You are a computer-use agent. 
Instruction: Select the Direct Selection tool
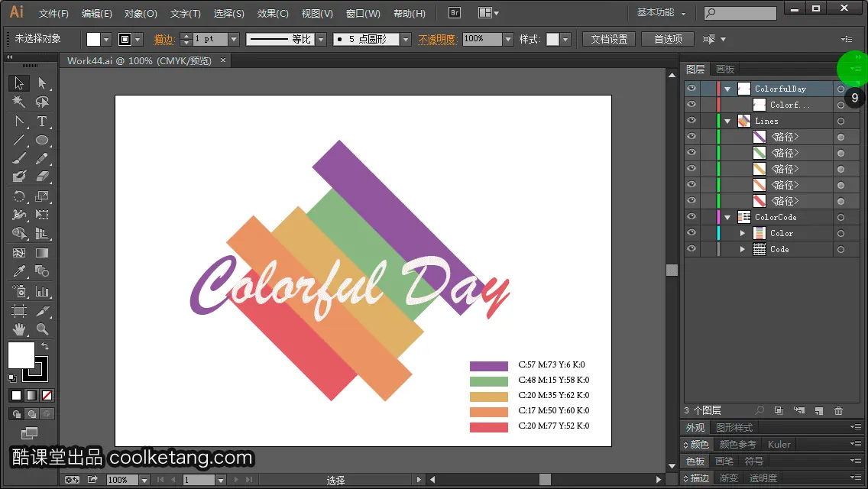pyautogui.click(x=42, y=83)
